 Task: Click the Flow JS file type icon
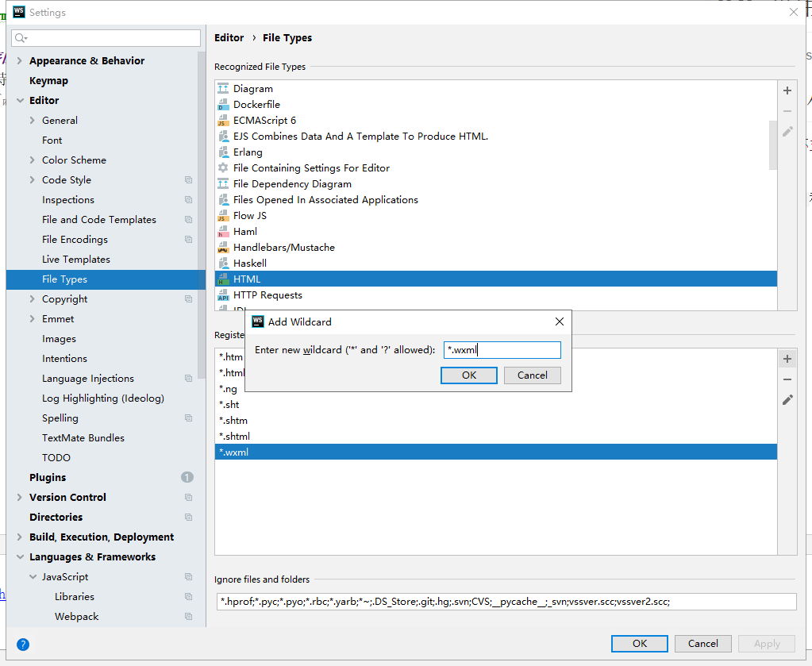[223, 215]
